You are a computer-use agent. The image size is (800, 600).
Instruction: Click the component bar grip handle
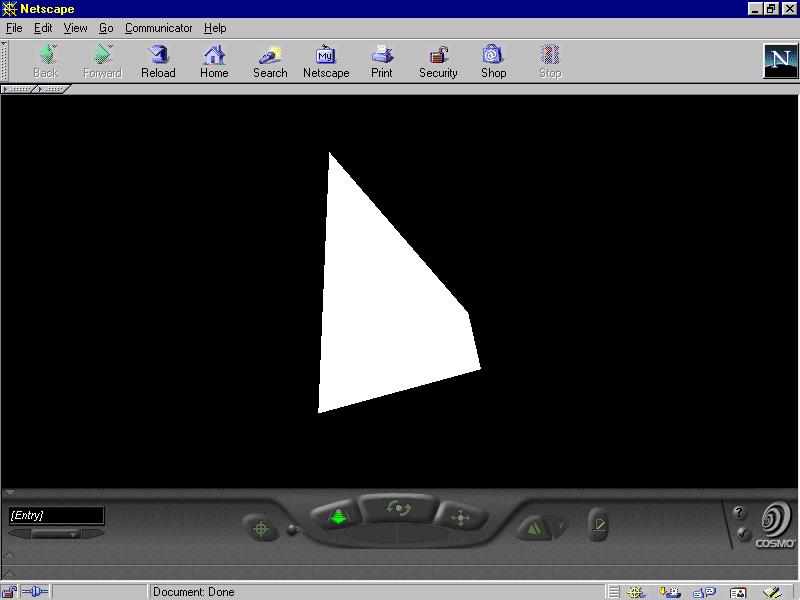614,592
